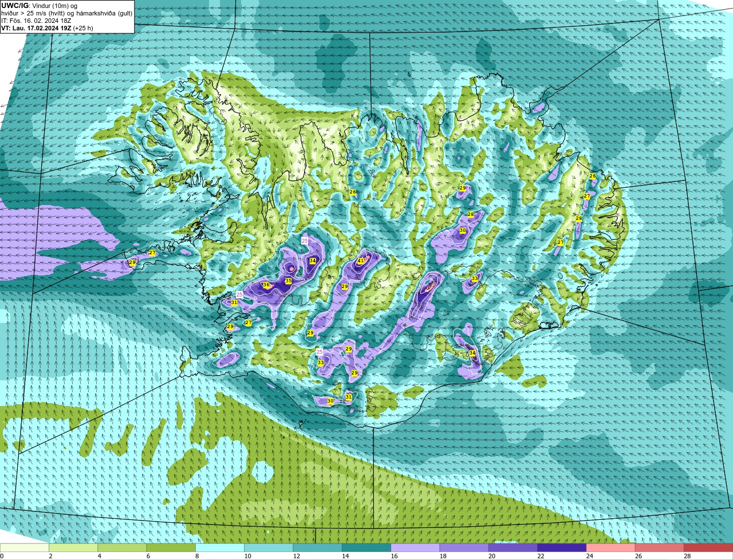
Task: Click the text 'hviður > 25 m/s (hvítt) og hámarkshviða (gult)'
Action: click(66, 13)
